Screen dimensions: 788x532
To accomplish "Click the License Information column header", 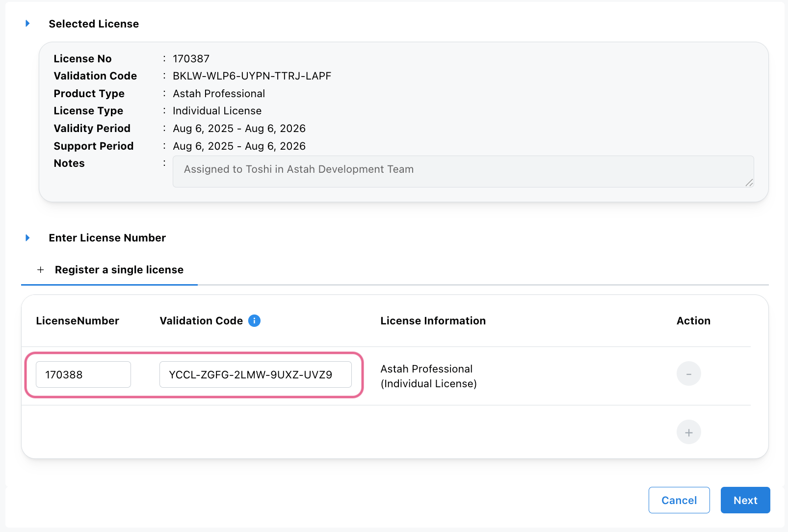I will (433, 321).
